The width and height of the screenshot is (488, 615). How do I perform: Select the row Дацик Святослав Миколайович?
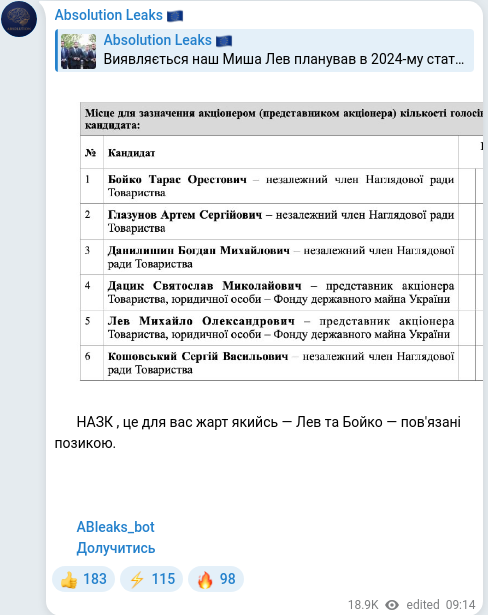281,293
